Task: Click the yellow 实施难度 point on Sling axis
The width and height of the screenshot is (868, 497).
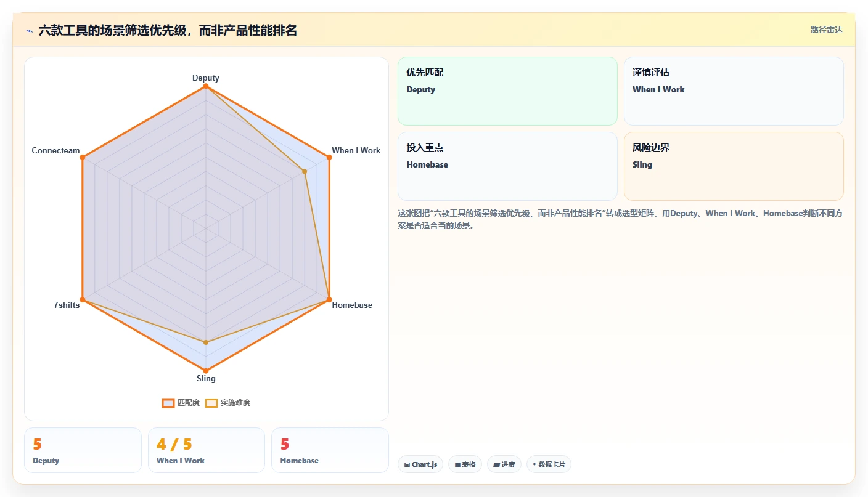Action: pyautogui.click(x=206, y=342)
